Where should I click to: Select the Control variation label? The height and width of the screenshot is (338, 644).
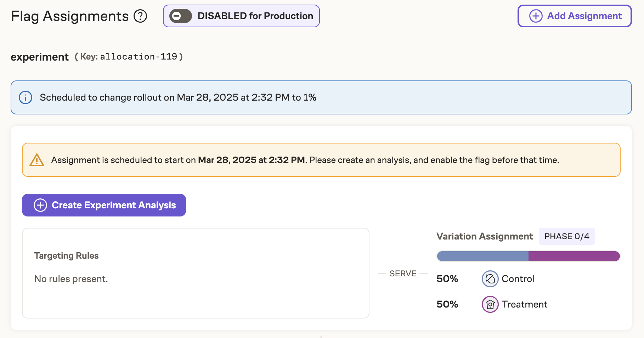(518, 279)
